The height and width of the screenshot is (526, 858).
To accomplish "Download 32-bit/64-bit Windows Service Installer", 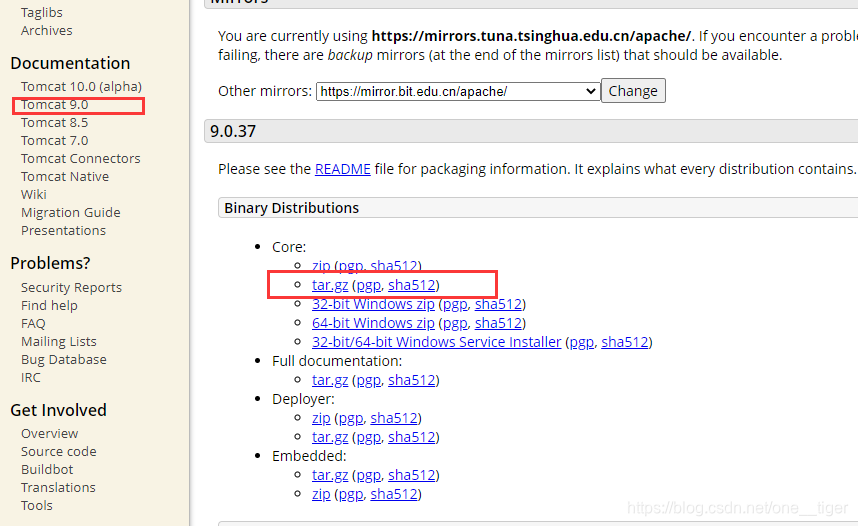I will 437,342.
